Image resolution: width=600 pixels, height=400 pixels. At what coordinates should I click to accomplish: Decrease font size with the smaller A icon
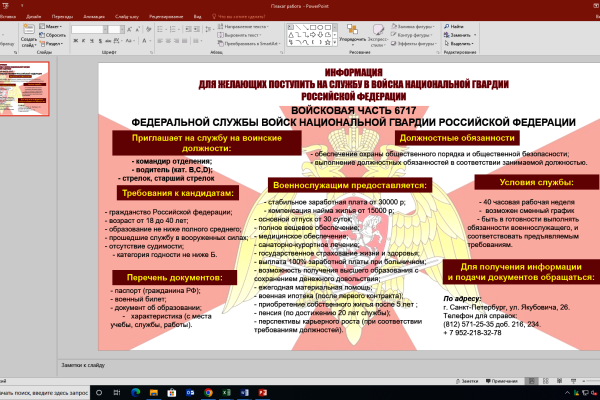point(138,29)
